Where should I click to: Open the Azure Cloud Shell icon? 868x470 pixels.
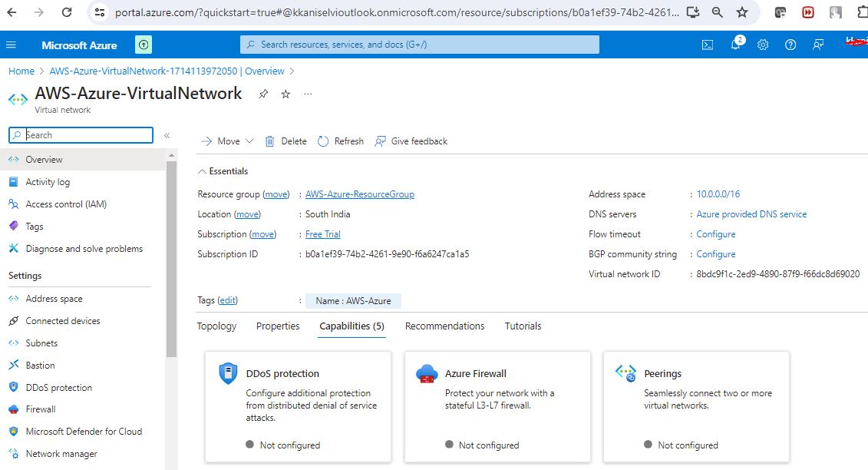pyautogui.click(x=708, y=45)
